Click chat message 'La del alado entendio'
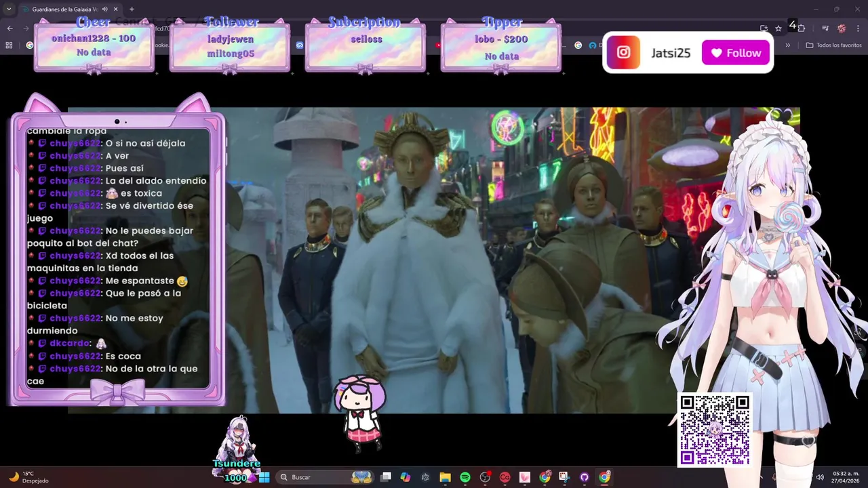 coord(156,180)
